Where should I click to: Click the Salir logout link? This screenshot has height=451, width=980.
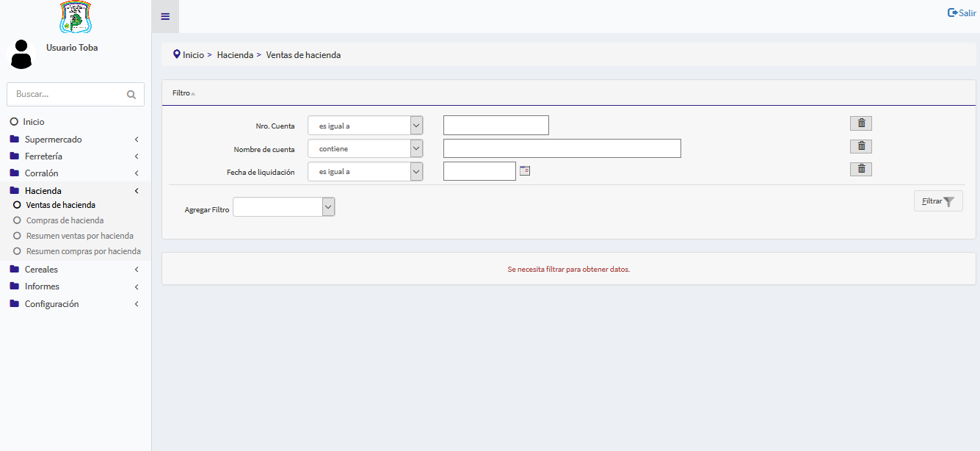tap(962, 12)
